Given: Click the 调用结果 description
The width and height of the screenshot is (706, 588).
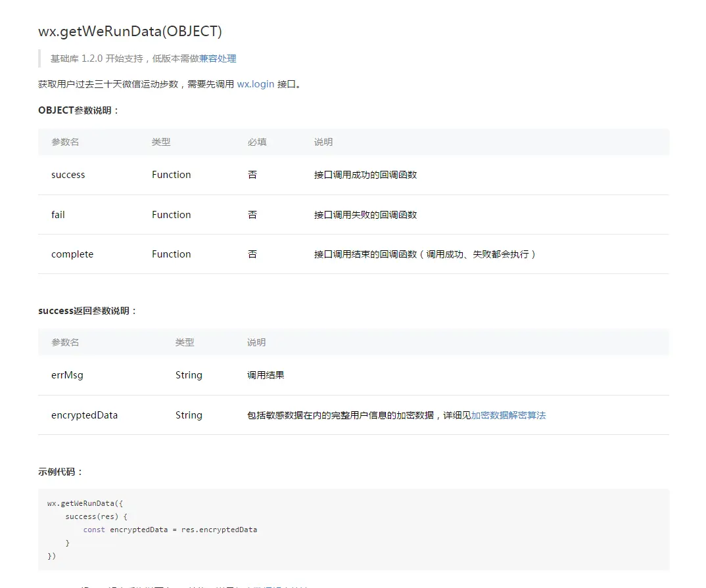Looking at the screenshot, I should (x=266, y=374).
